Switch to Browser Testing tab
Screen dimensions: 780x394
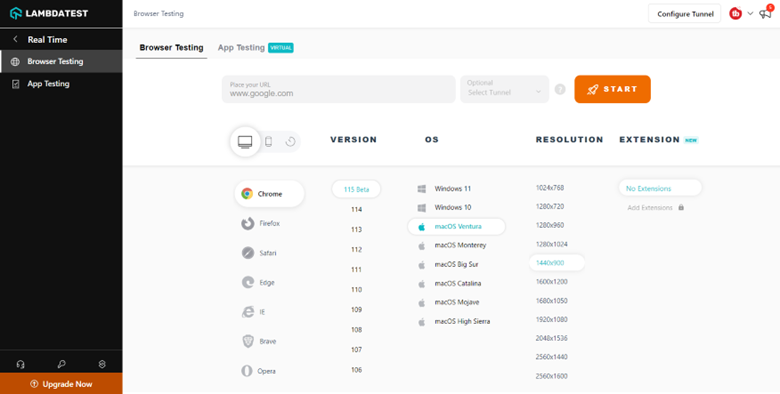click(x=171, y=48)
